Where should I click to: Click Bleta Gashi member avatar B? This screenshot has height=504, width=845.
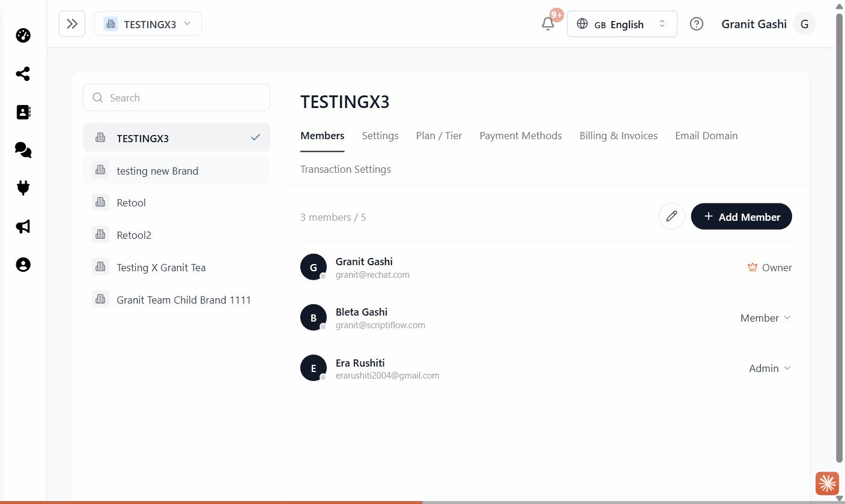point(313,317)
